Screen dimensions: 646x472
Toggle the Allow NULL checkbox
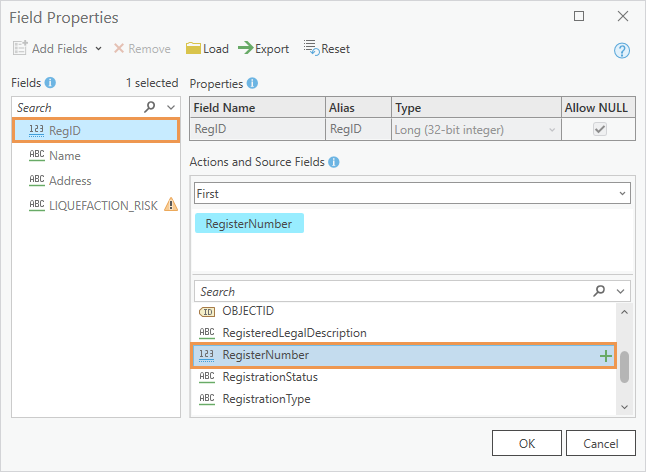[x=600, y=129]
